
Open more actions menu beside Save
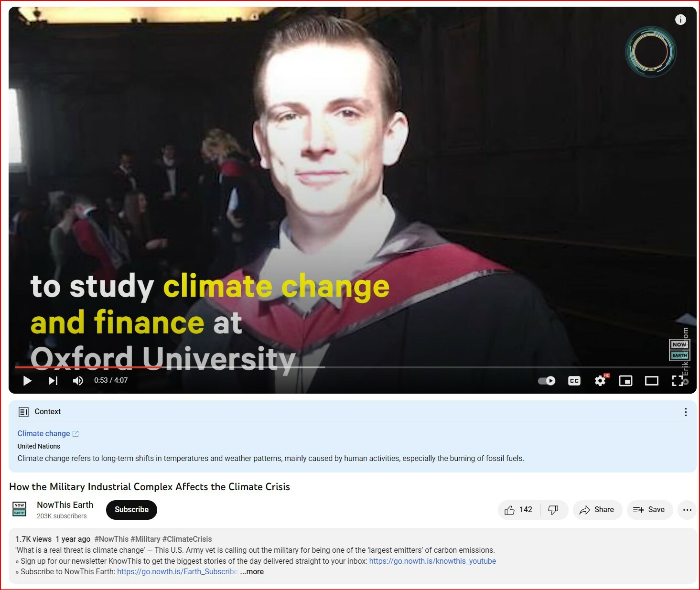point(687,510)
